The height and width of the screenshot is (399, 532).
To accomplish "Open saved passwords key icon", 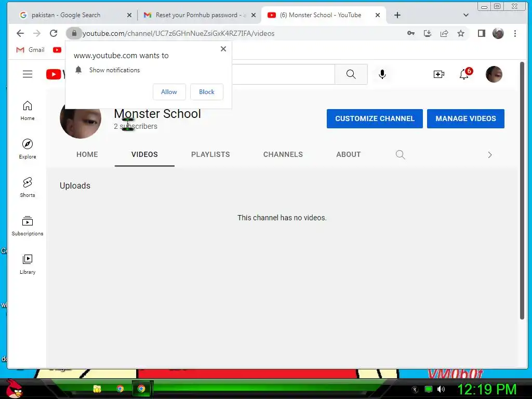I will point(411,33).
